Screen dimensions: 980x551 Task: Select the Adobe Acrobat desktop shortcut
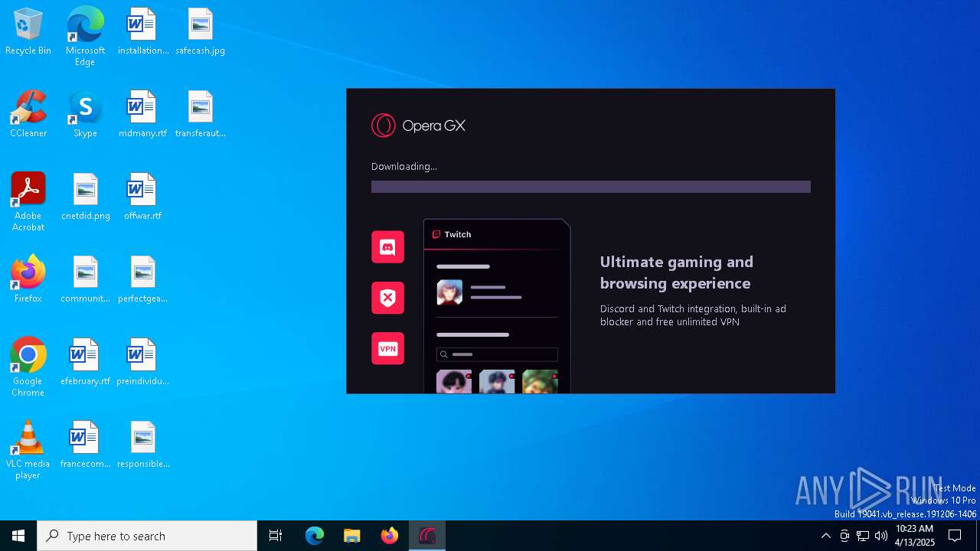tap(28, 202)
